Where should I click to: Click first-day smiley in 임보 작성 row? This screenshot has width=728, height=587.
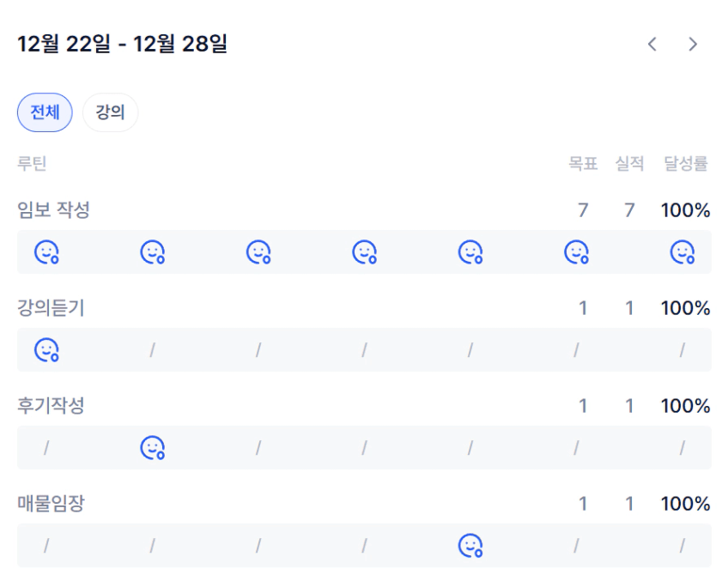coord(46,252)
